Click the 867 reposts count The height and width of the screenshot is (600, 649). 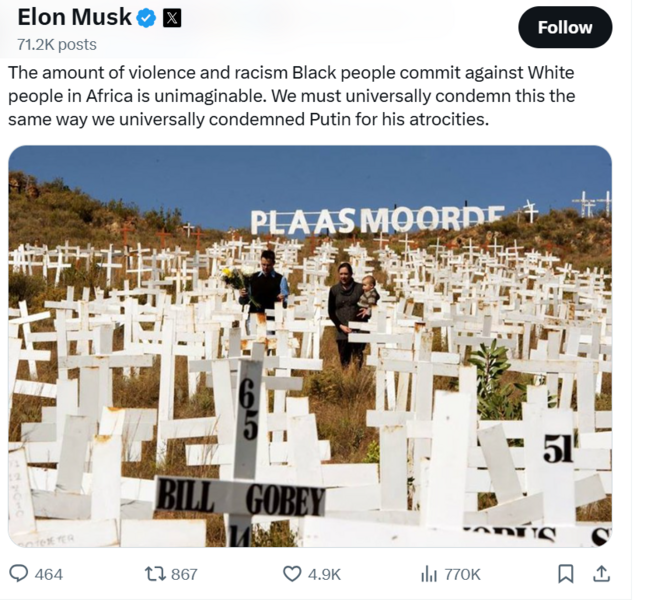[184, 574]
